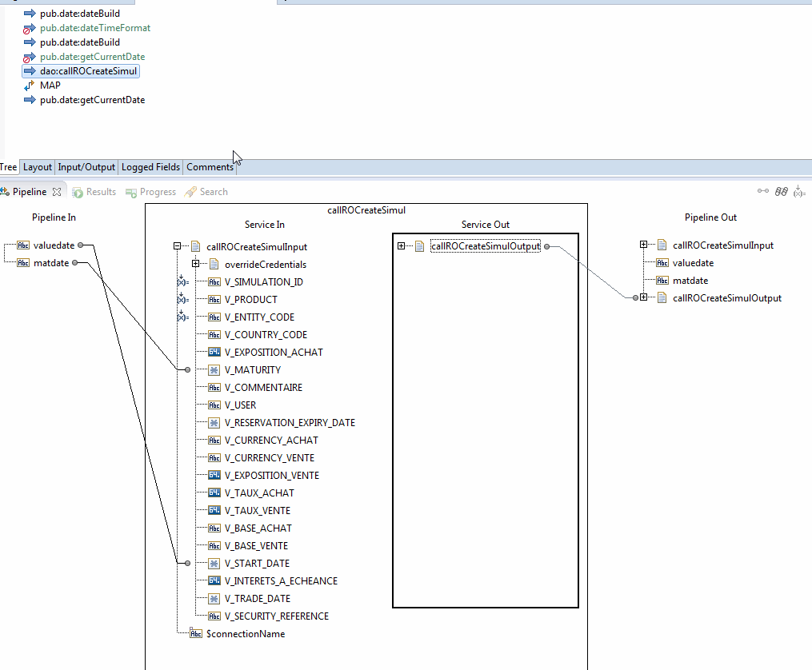The image size is (812, 670).
Task: Select the MAP step in the flow tree
Action: coord(50,86)
